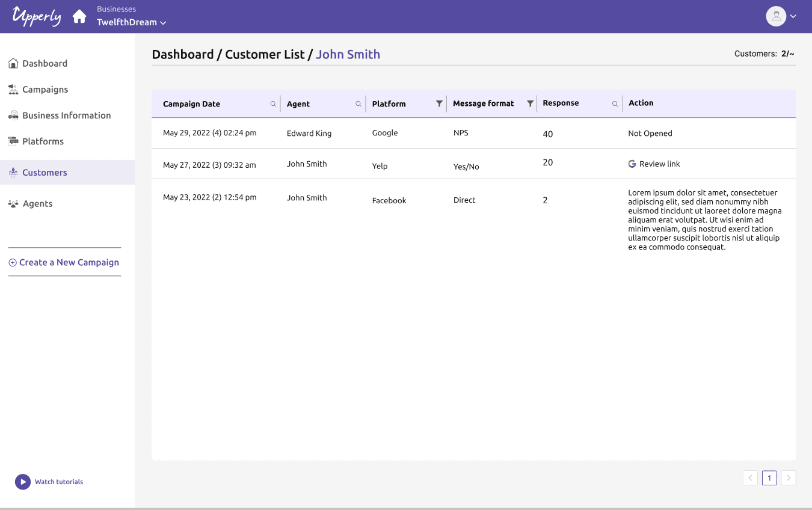The image size is (812, 510).
Task: Click the Business Information sidebar icon
Action: (13, 115)
